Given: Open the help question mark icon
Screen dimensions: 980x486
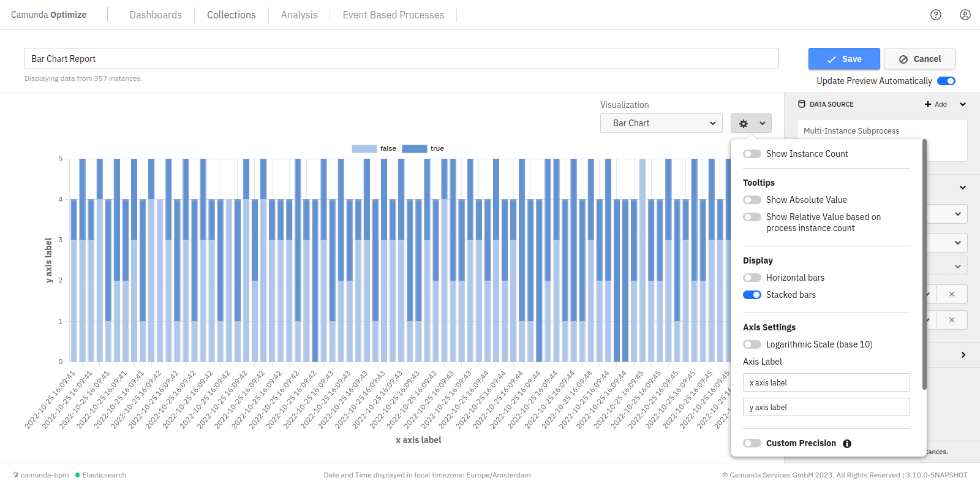Looking at the screenshot, I should [x=936, y=15].
